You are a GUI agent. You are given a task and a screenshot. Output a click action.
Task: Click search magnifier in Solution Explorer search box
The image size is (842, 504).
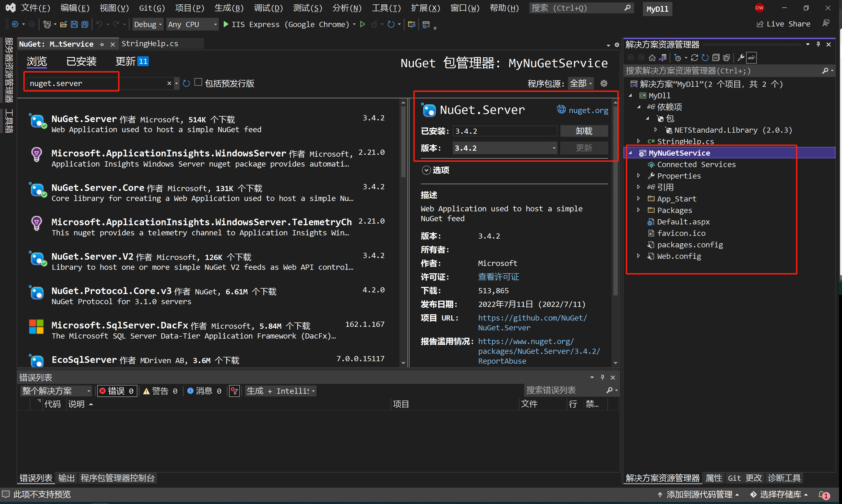pyautogui.click(x=825, y=71)
